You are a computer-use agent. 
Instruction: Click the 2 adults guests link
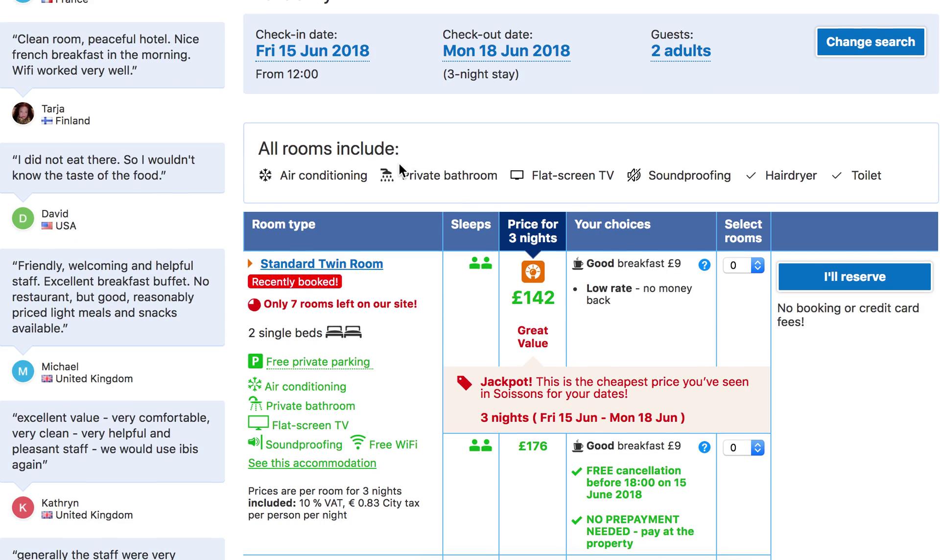(680, 50)
